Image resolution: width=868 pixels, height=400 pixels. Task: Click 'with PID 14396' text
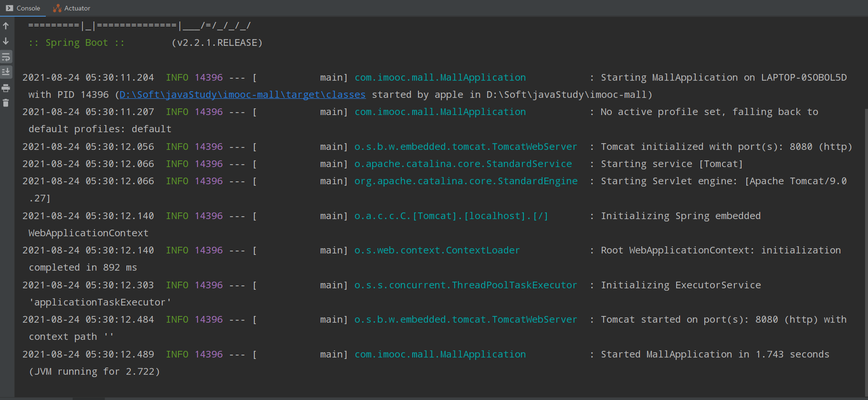68,95
